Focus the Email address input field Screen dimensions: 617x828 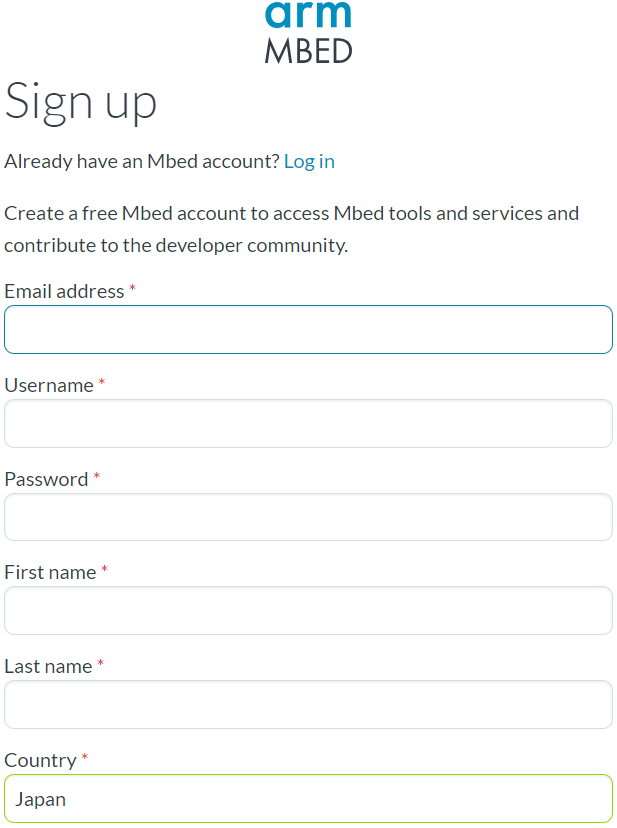(308, 329)
